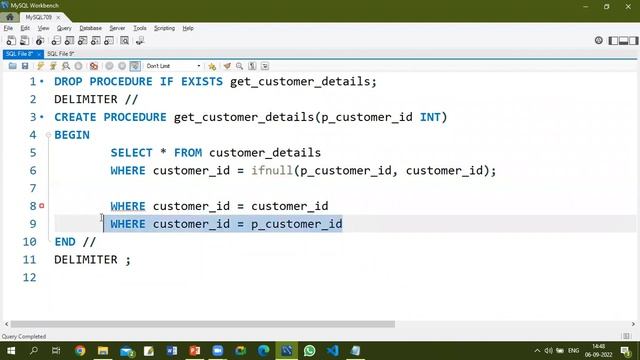Create a new table icon
The image size is (640, 360).
click(x=69, y=40)
